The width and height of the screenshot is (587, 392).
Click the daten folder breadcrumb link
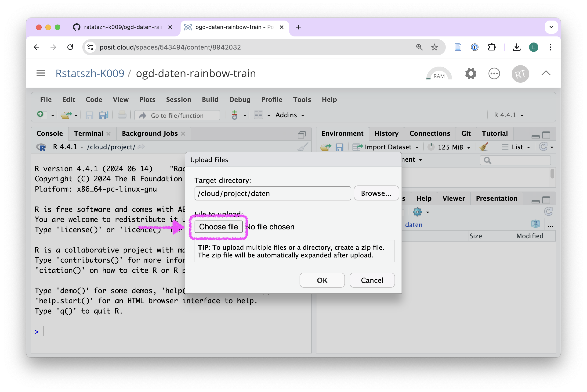(x=414, y=225)
